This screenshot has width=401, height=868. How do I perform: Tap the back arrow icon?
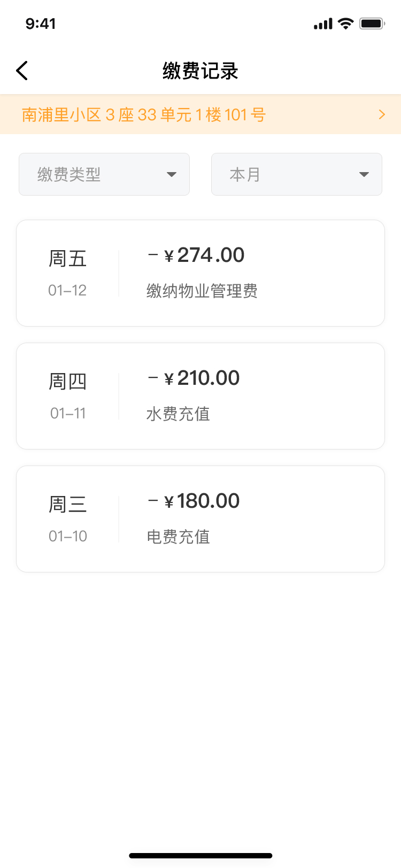(22, 71)
